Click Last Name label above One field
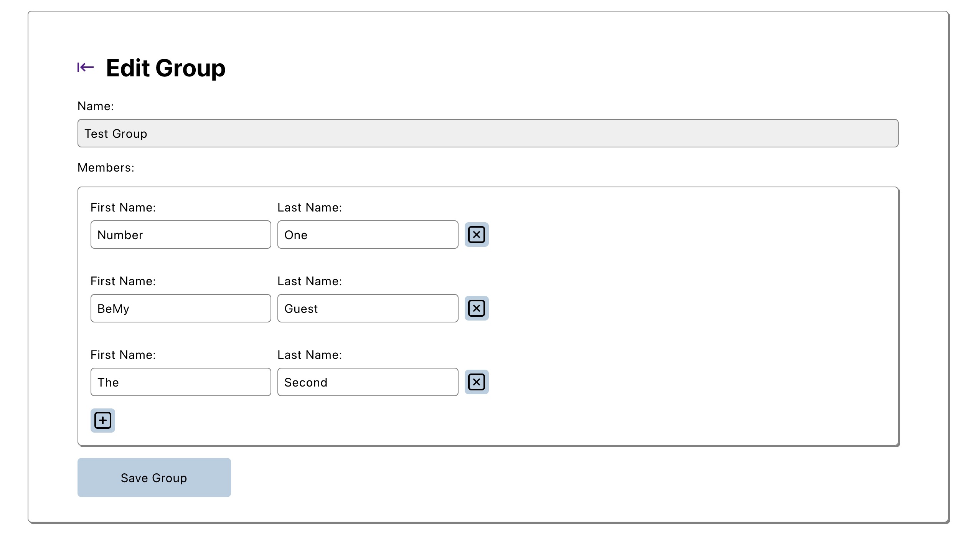 pos(310,208)
